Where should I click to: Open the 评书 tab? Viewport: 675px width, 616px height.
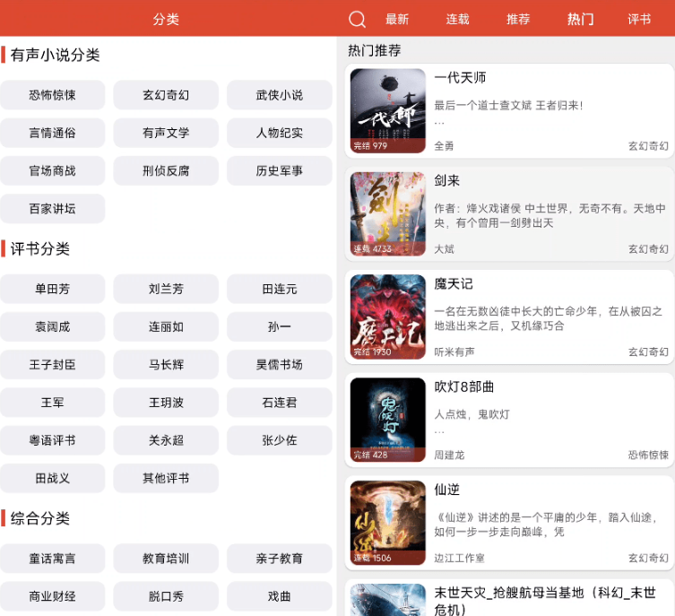click(639, 19)
